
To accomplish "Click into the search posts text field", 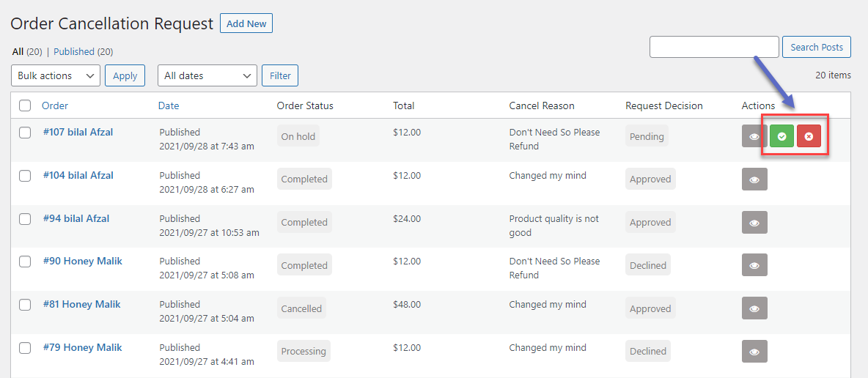I will 713,47.
